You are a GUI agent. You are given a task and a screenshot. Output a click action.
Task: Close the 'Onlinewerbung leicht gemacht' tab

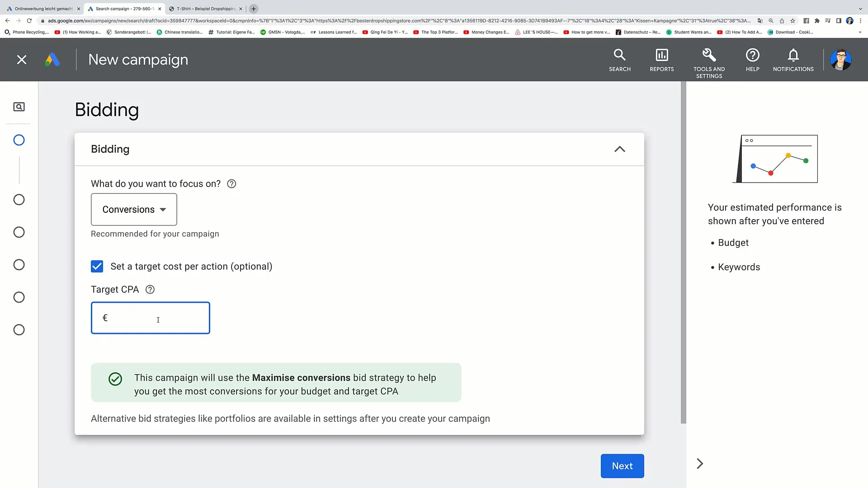(78, 9)
